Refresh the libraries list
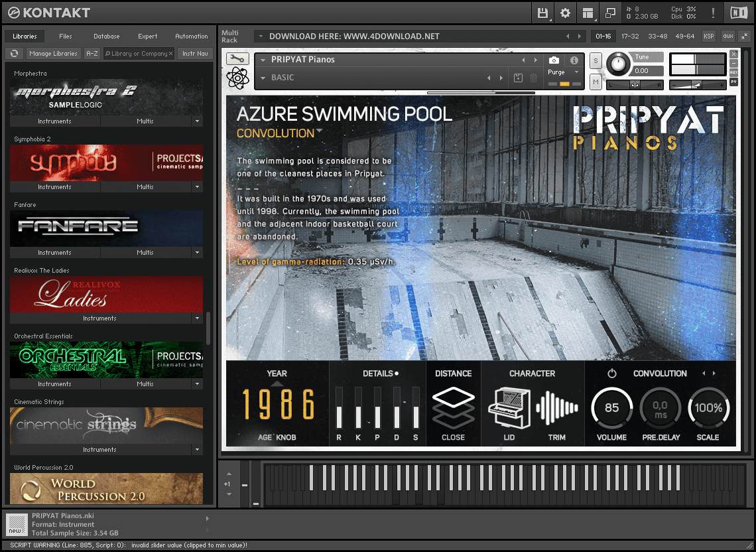The height and width of the screenshot is (552, 756). [x=15, y=54]
